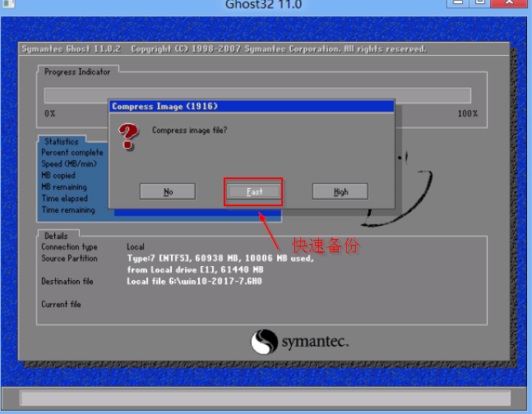Click the 'Current file' label

[61, 304]
